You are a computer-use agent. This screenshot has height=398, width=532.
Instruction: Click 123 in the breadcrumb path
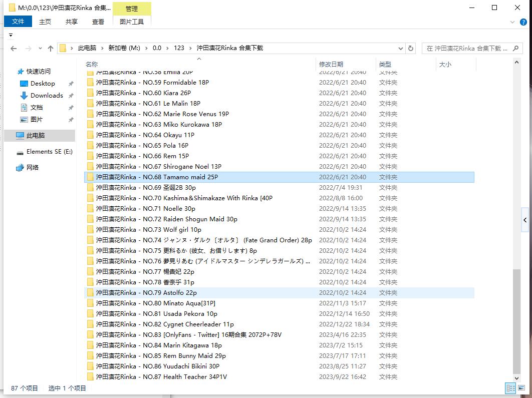179,48
